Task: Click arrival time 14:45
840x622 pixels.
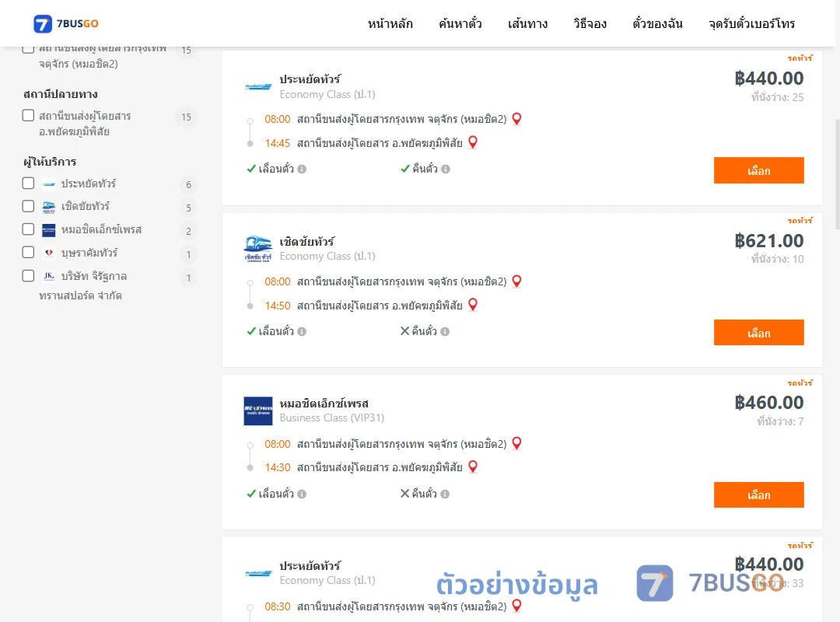Action: pos(278,143)
